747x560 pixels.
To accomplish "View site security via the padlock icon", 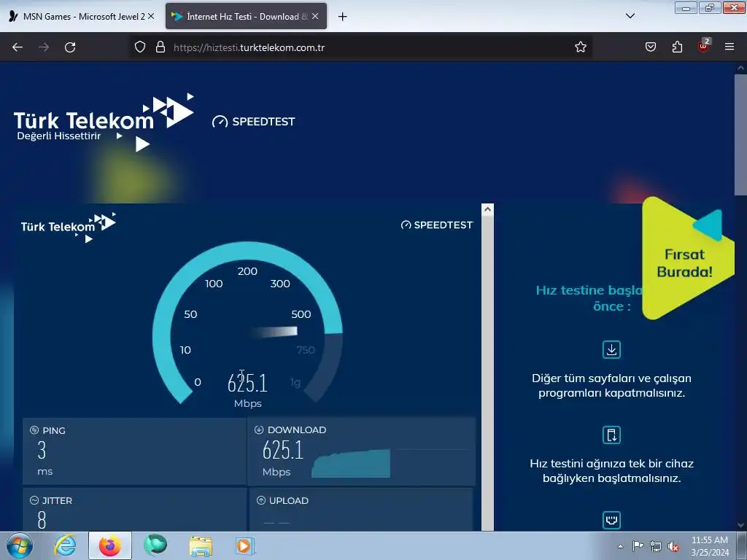I will [x=160, y=47].
